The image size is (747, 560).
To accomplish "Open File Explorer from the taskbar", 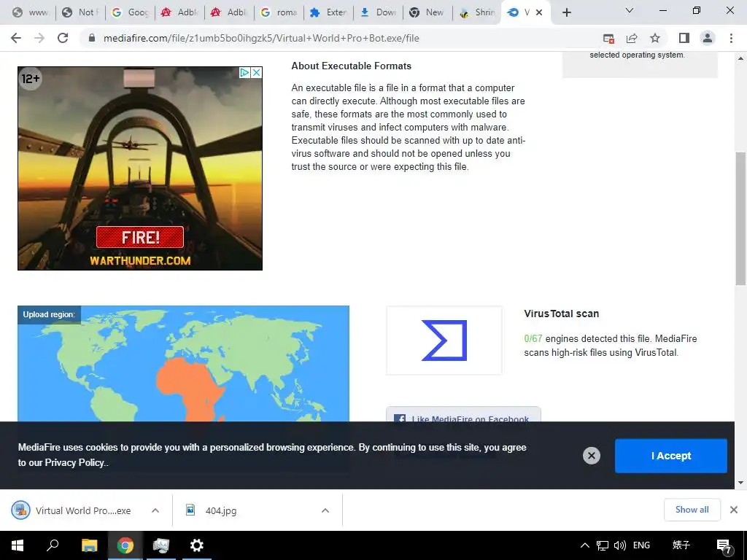I will pyautogui.click(x=89, y=545).
